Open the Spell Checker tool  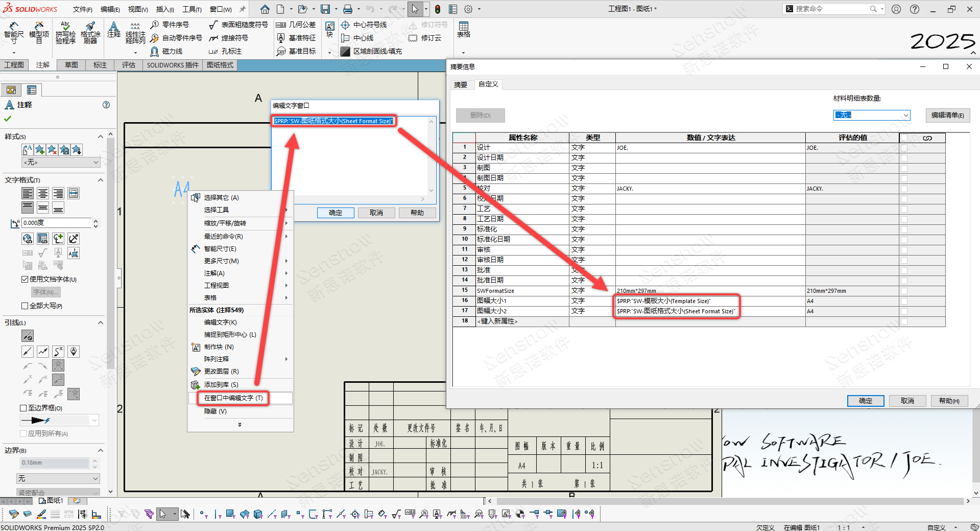65,33
